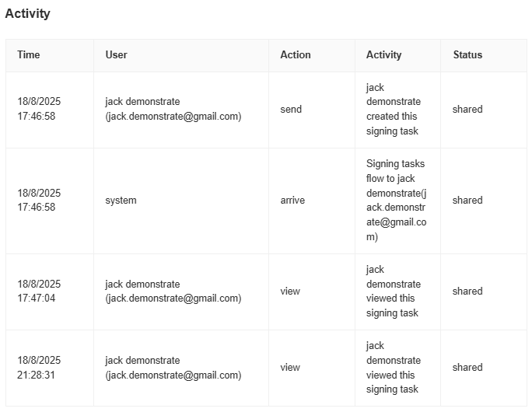Select the Action column header

coord(296,55)
